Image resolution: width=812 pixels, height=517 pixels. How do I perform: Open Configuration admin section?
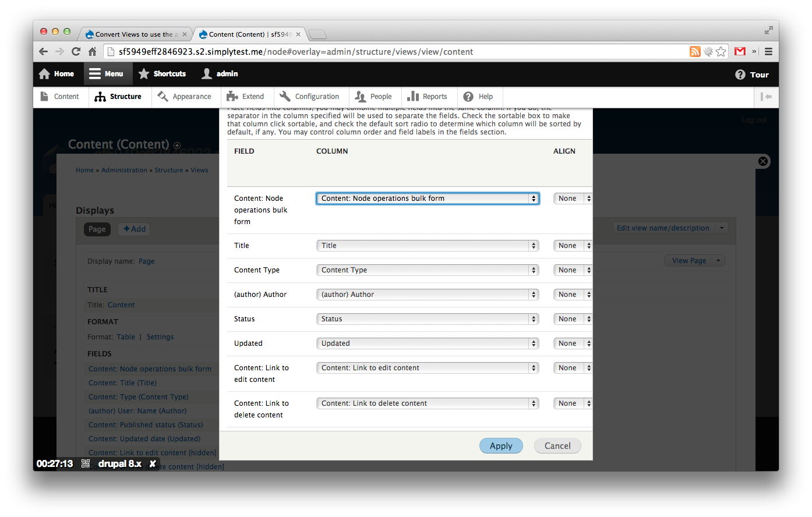[x=309, y=97]
